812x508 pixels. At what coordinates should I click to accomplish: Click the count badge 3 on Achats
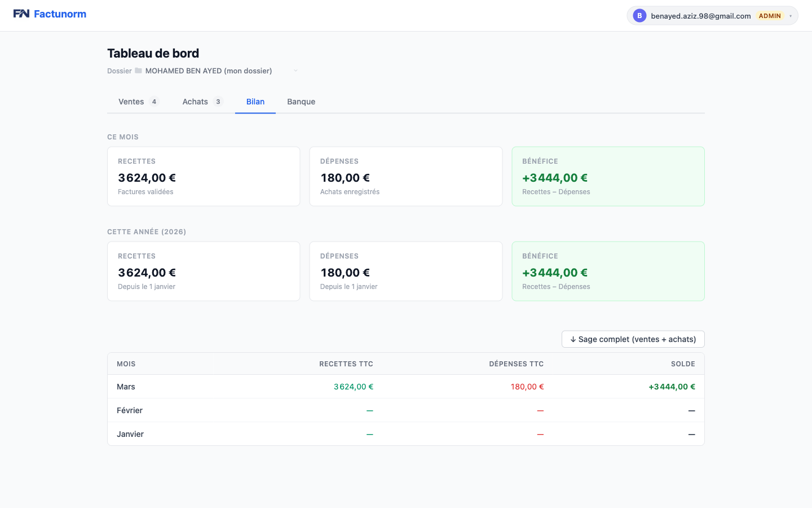coord(218,102)
